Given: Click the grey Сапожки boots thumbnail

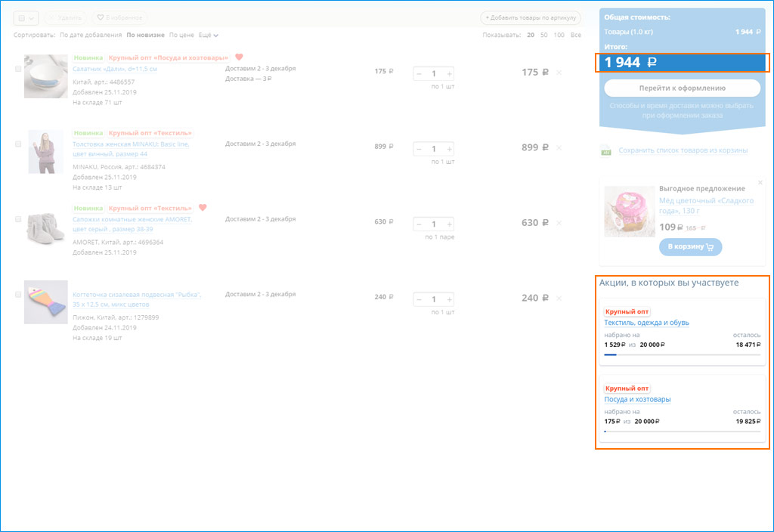Looking at the screenshot, I should [x=46, y=227].
